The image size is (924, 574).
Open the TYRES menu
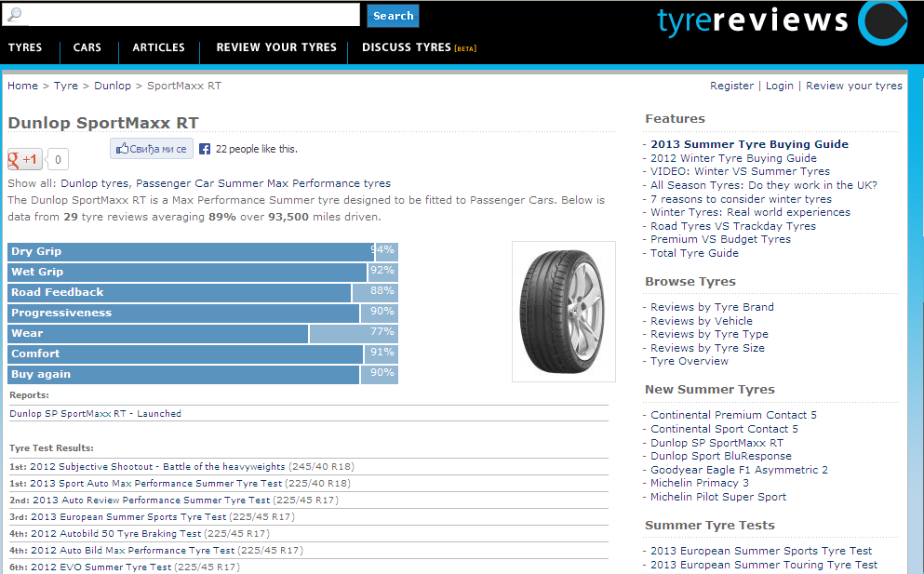[25, 47]
